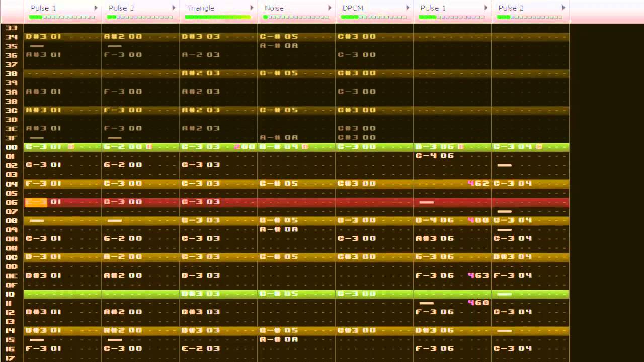Select DPCM note C#3 00 in row 3F
Image resolution: width=644 pixels, height=362 pixels.
[357, 137]
